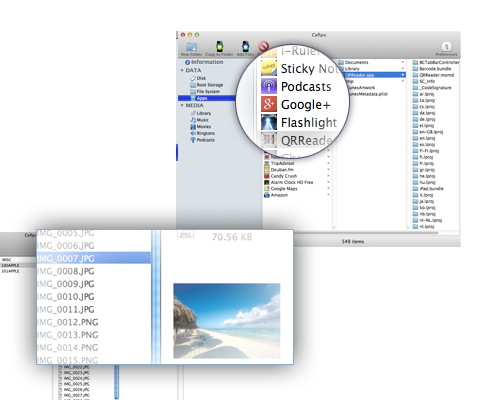Expand the TripAdvisor row arrow
500x400 pixels.
(328, 163)
